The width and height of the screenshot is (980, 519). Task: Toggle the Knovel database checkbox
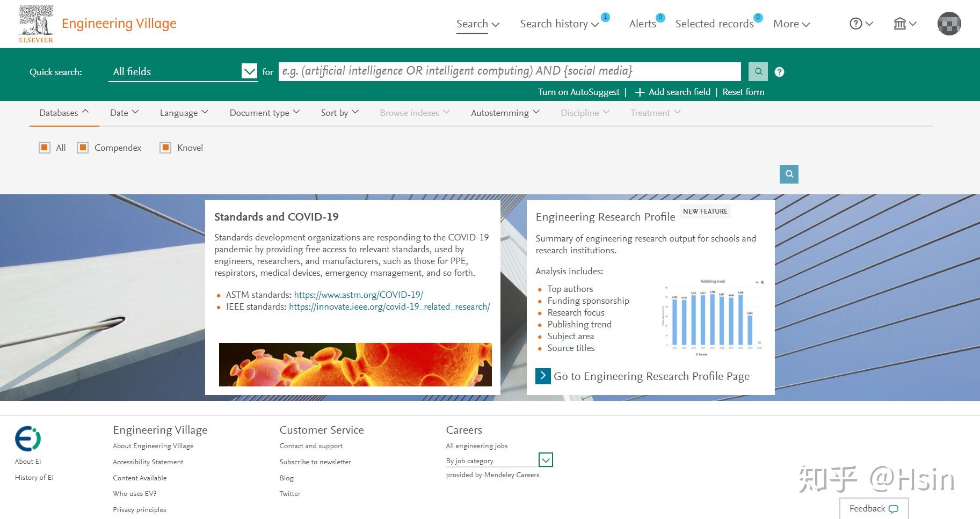coord(165,148)
